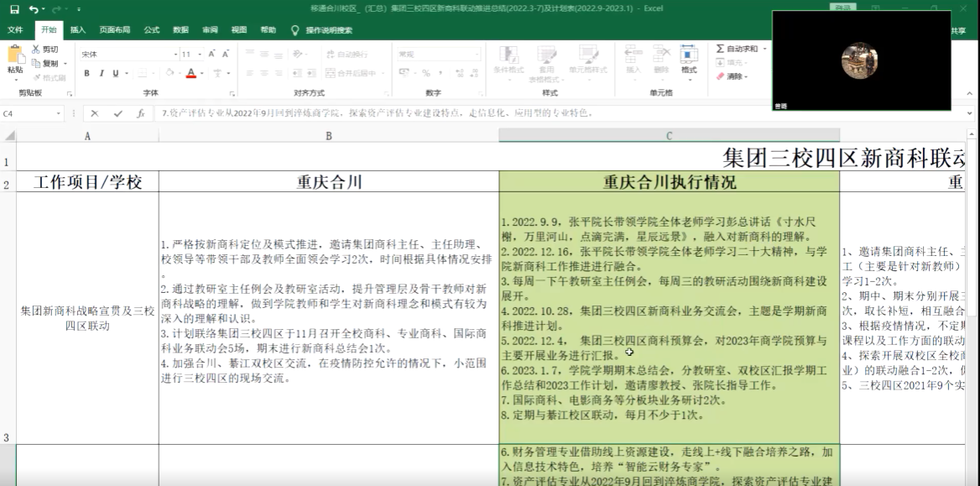Open the File (文件) tab
Image resolution: width=980 pixels, height=486 pixels.
point(15,30)
